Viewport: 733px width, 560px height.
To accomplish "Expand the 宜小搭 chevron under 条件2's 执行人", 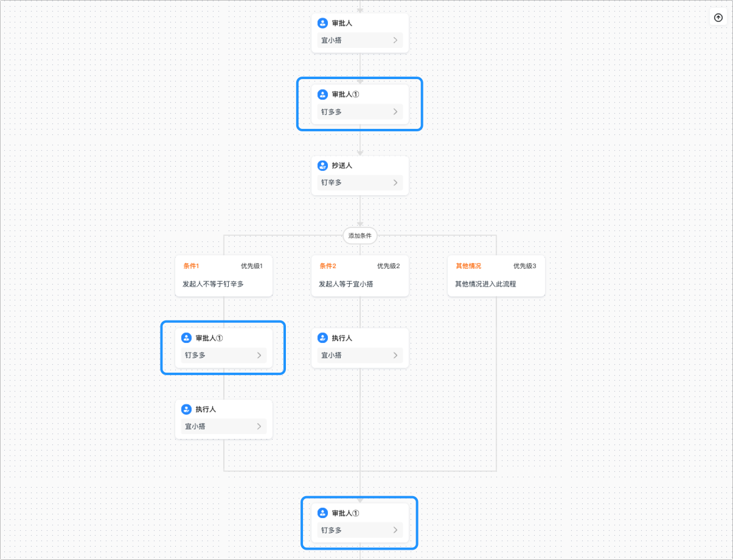I will point(395,355).
